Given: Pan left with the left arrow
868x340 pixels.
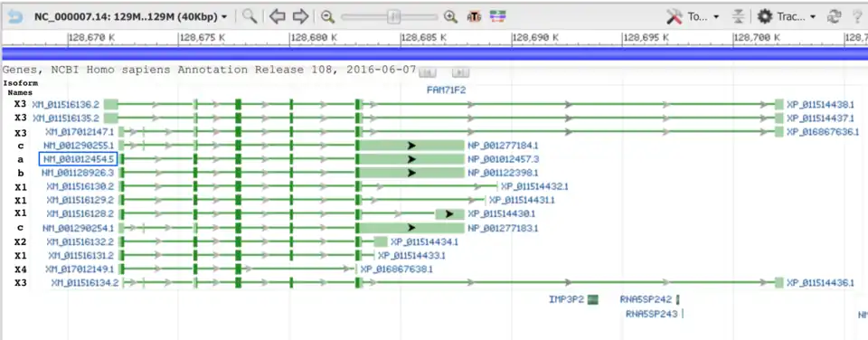Looking at the screenshot, I should 278,16.
